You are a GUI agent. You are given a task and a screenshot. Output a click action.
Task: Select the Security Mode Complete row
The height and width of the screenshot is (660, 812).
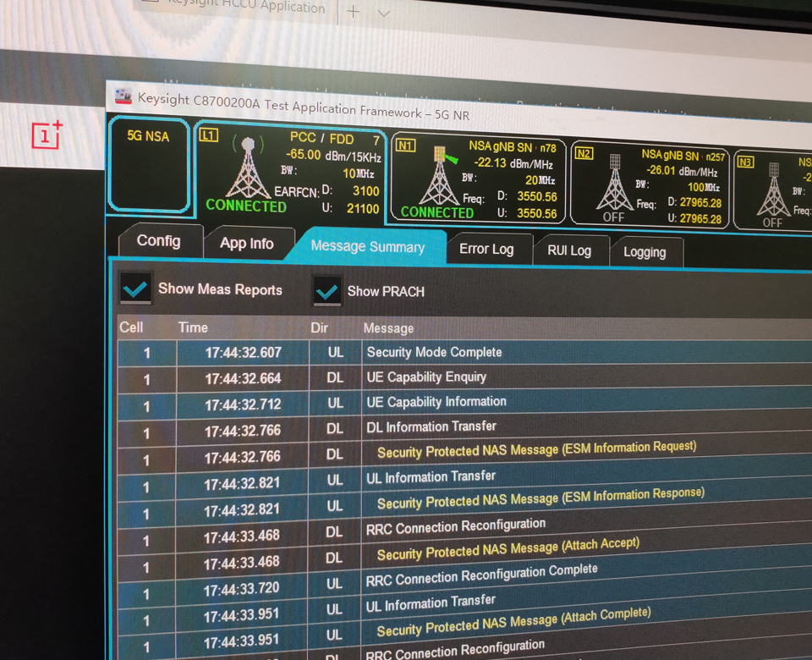coord(434,352)
